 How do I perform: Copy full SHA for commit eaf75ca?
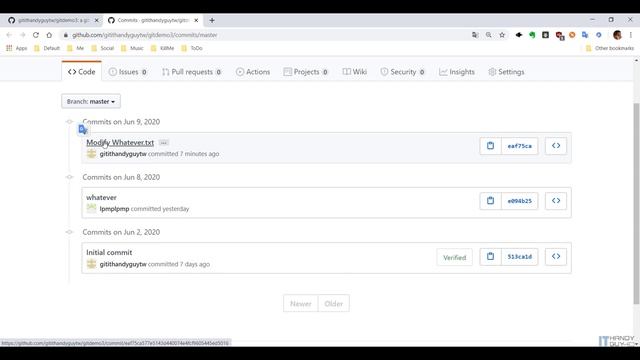coord(490,146)
